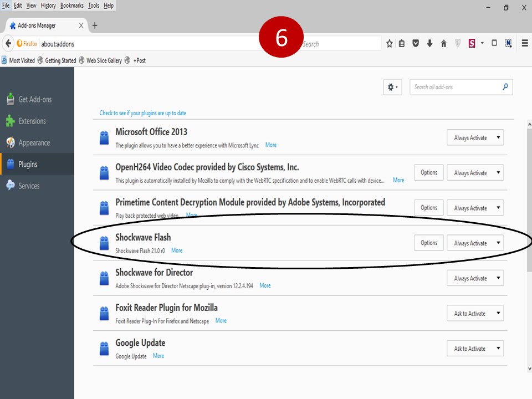Open Shockwave Flash activation dropdown
Screen dimensions: 532x399
475,243
